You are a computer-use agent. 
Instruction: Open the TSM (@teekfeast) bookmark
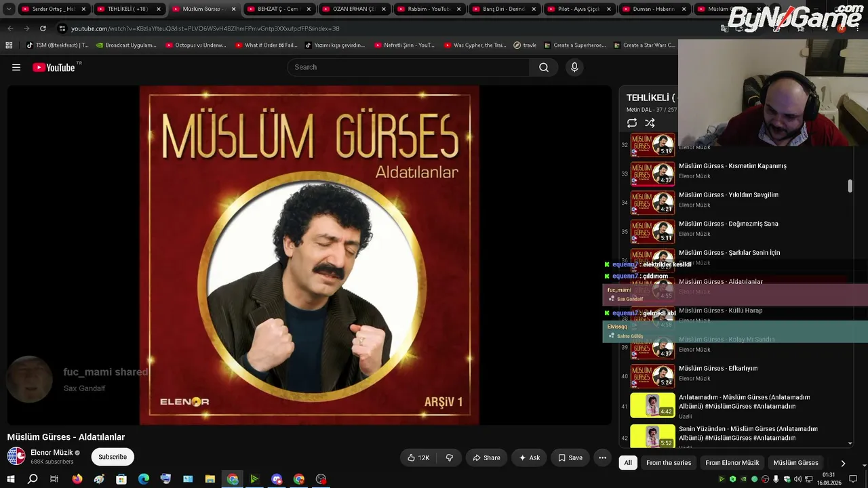[x=57, y=45]
